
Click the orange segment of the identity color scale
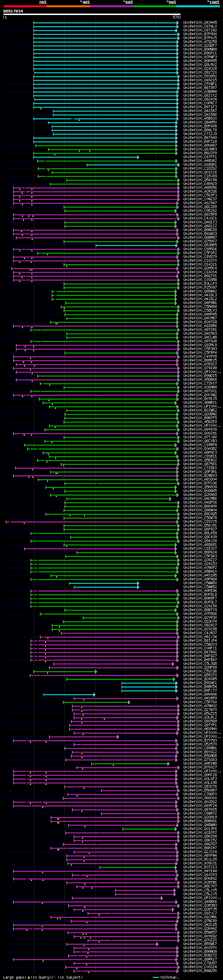coord(68,6)
